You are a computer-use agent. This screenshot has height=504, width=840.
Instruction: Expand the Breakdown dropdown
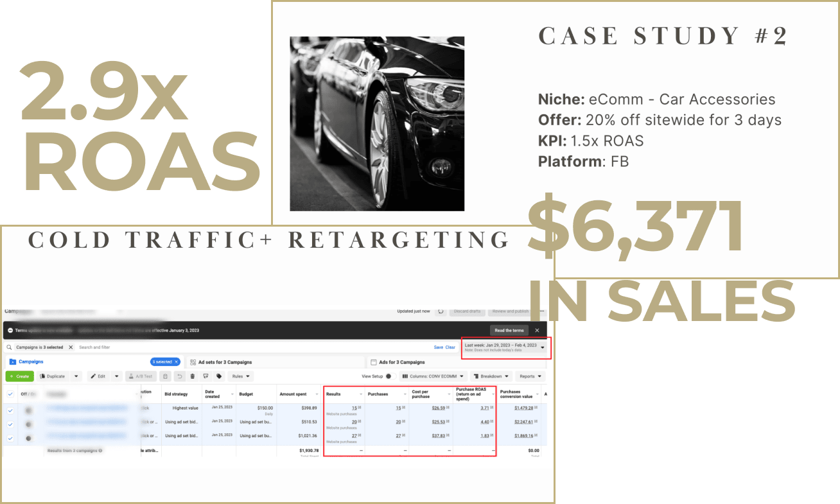(x=491, y=376)
